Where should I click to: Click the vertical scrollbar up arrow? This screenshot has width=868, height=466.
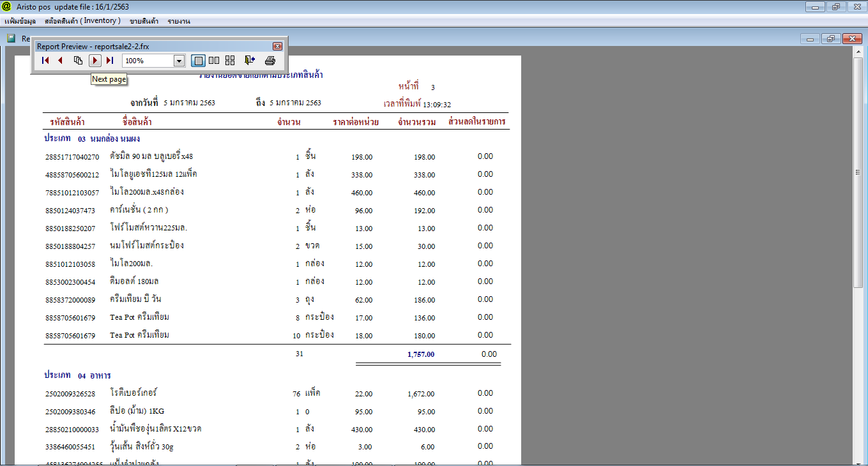860,52
